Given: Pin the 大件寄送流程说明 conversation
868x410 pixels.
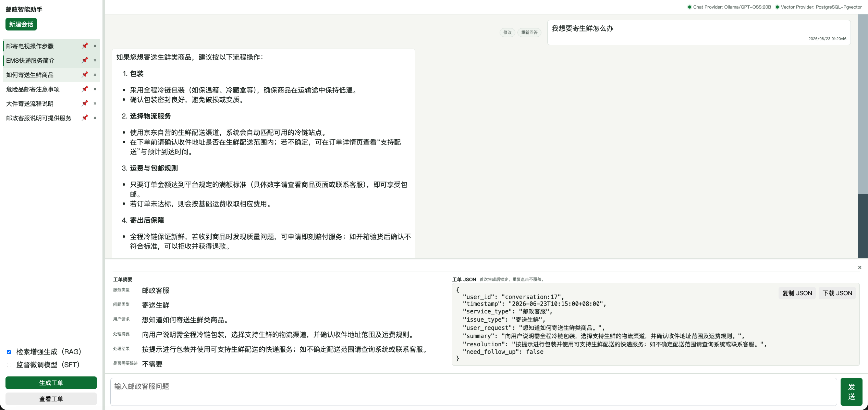Looking at the screenshot, I should (x=85, y=103).
